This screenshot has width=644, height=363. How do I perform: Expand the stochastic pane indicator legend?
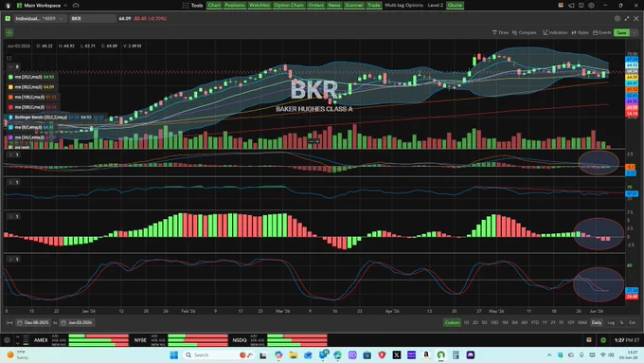pyautogui.click(x=10, y=259)
